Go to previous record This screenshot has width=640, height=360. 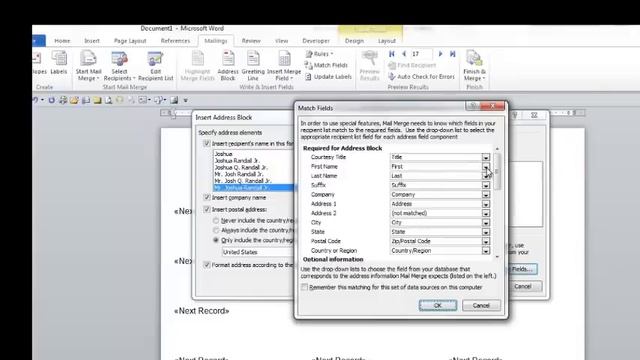[x=404, y=54]
